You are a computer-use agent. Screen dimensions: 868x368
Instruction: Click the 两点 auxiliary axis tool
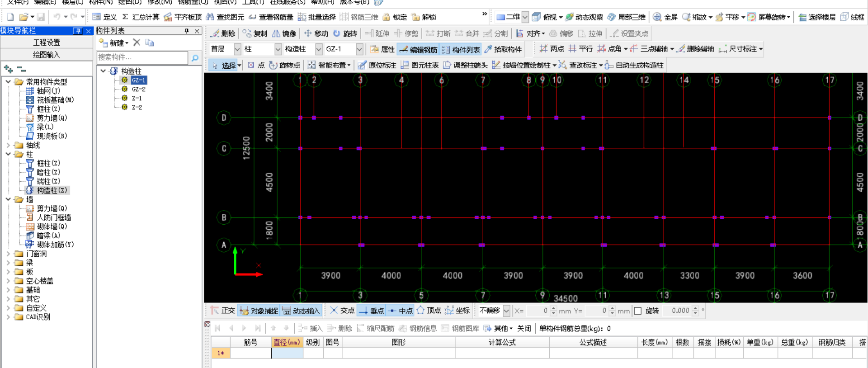552,49
